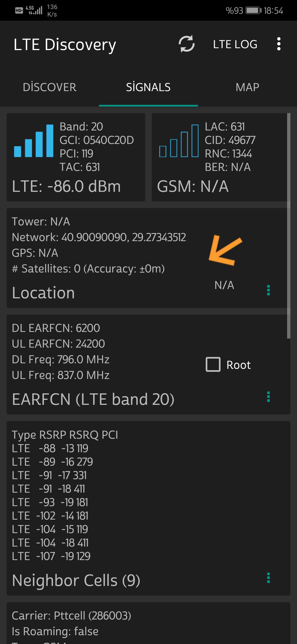Tap the orange direction arrow
Screen dimensions: 297x644
(225, 250)
